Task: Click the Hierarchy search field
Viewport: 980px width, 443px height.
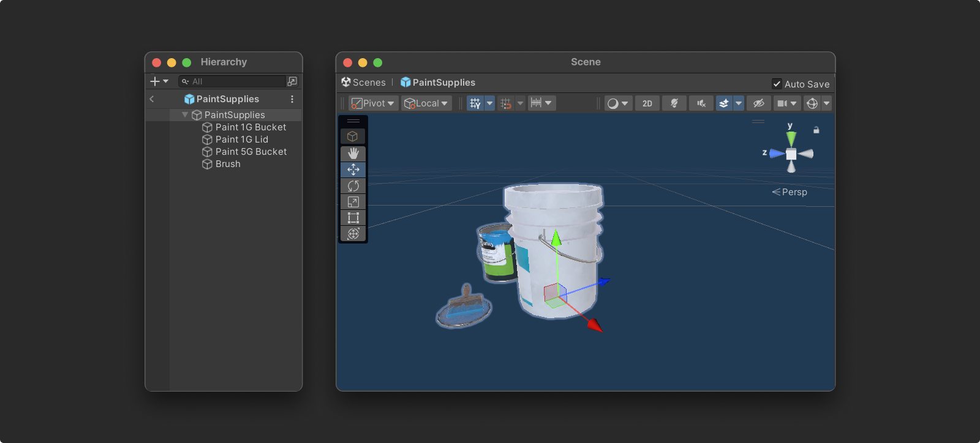Action: pos(236,81)
